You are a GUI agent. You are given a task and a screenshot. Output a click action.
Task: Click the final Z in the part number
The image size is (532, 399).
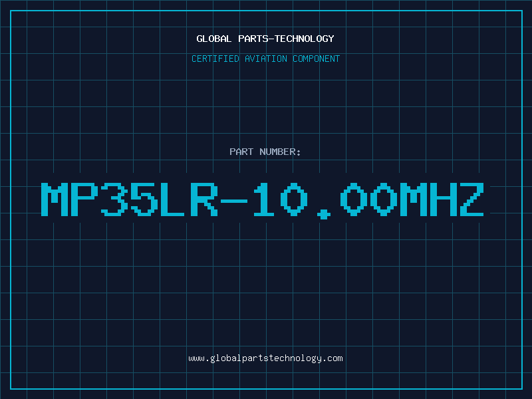pos(471,199)
